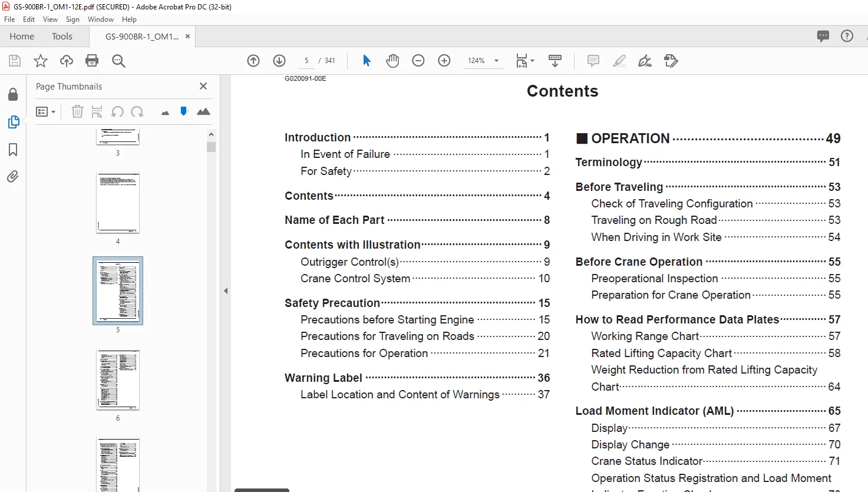The width and height of the screenshot is (868, 492).
Task: Expand the thumbnails options menu dropdown
Action: click(x=46, y=111)
